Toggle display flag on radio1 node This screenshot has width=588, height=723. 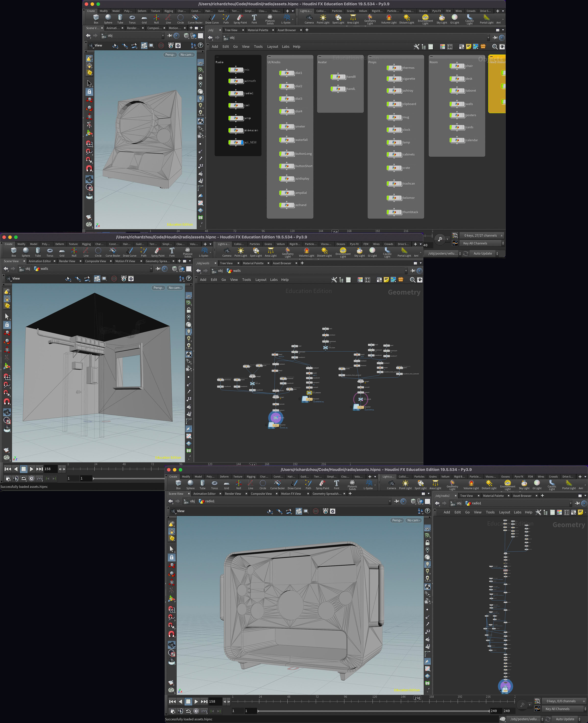[242, 93]
